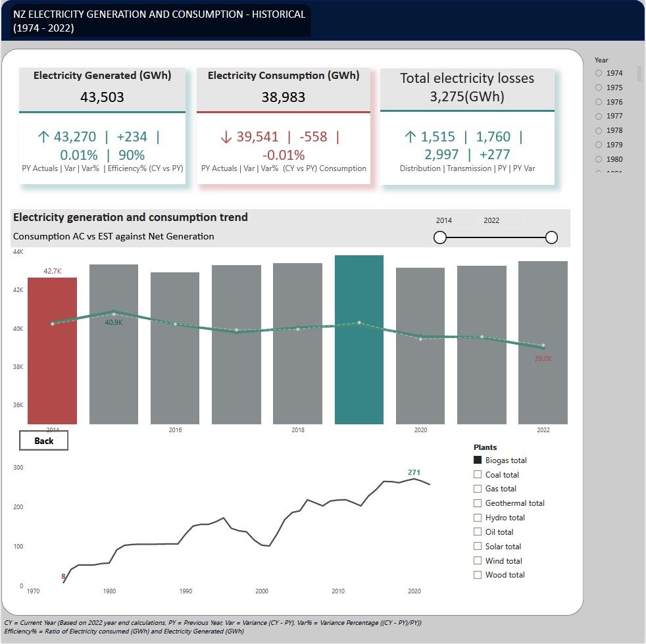Click the right handle of year range slider

coord(551,237)
